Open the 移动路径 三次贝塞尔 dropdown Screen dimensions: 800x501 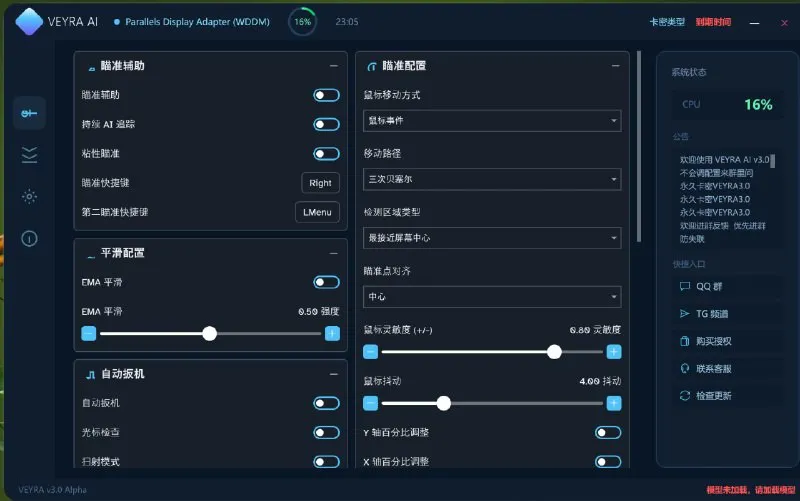pos(492,179)
